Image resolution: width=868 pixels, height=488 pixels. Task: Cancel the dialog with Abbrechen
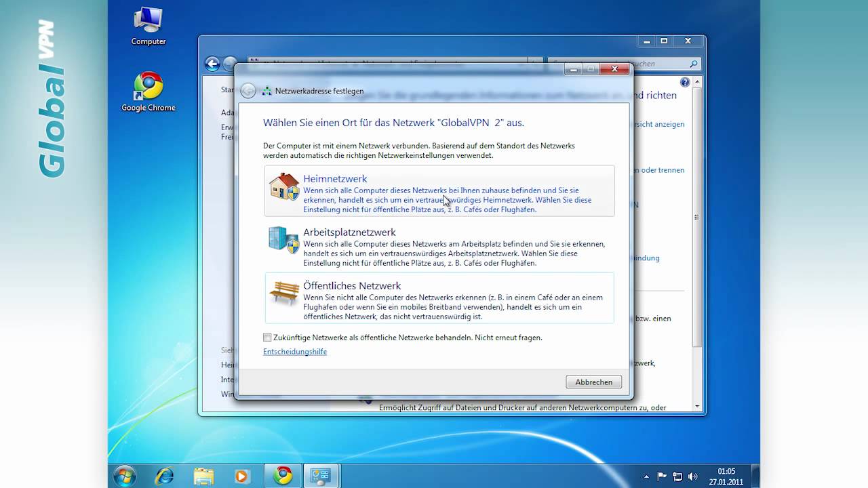[594, 382]
